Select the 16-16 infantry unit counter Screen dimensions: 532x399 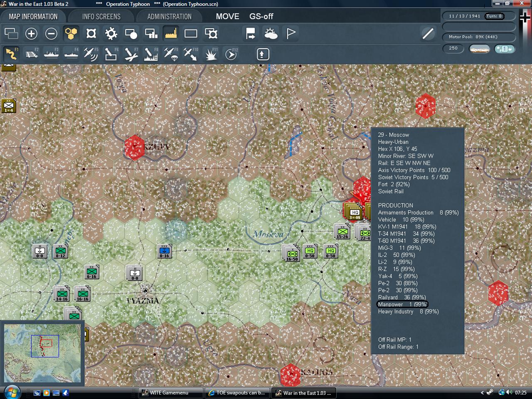click(82, 293)
